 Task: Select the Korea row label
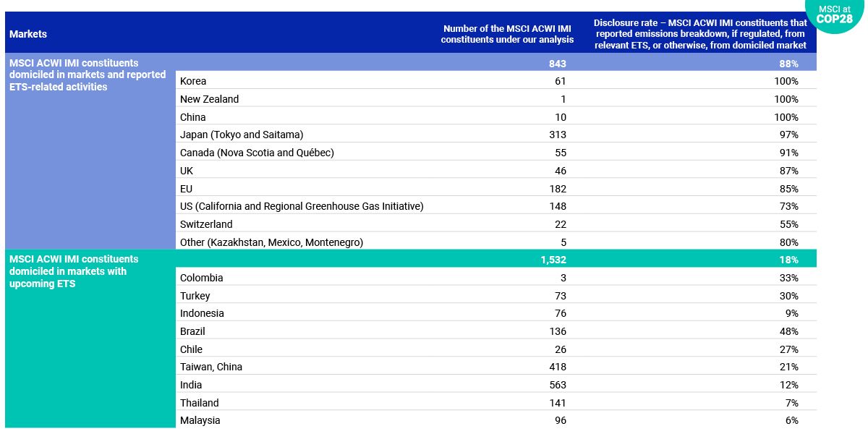[193, 81]
